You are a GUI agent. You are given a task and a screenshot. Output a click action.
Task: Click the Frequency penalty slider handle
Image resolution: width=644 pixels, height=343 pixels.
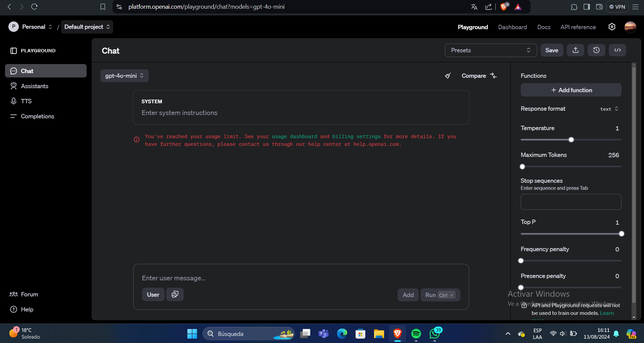pyautogui.click(x=521, y=261)
